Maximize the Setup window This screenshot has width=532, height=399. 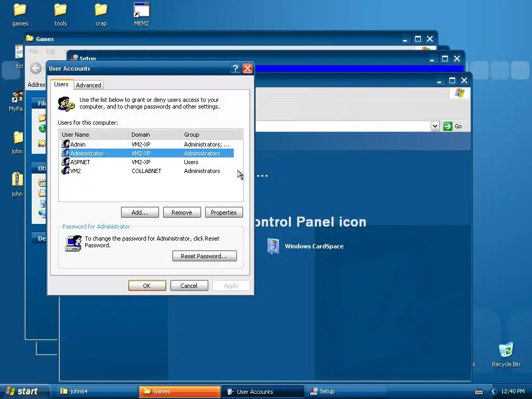click(x=445, y=59)
